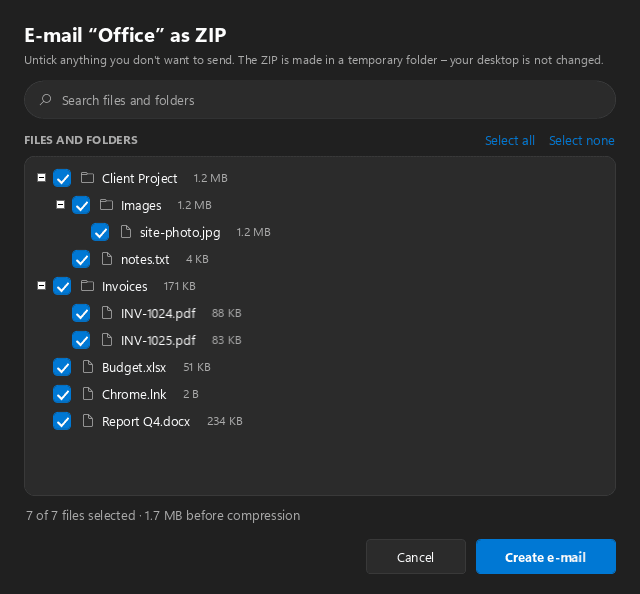Collapse the Client Project folder

pos(41,178)
